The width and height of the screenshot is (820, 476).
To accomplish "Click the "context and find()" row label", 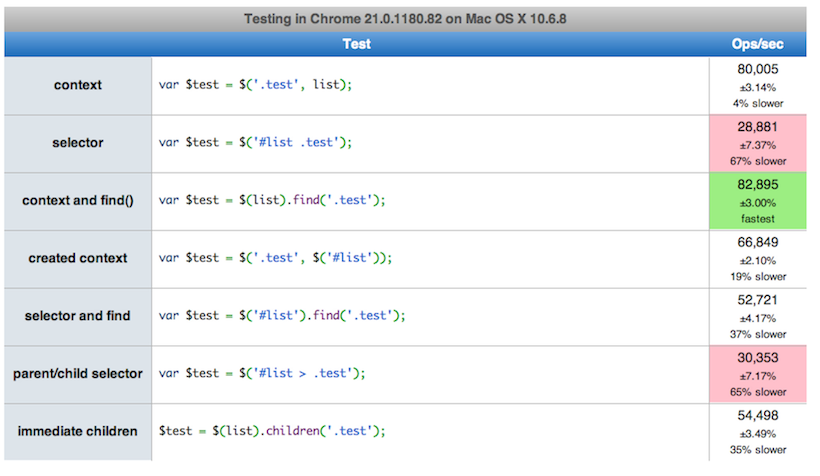I will (78, 201).
